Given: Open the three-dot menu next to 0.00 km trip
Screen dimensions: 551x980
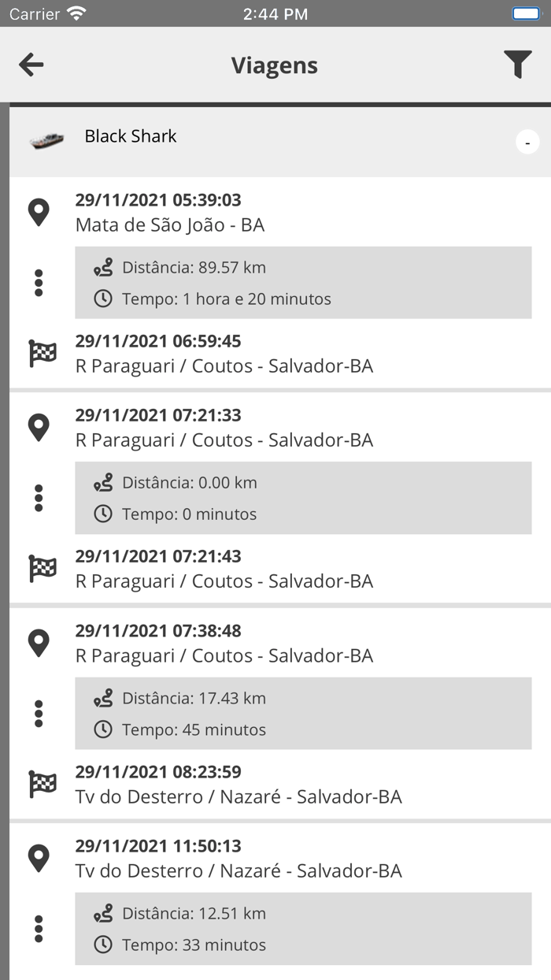Looking at the screenshot, I should [x=39, y=497].
